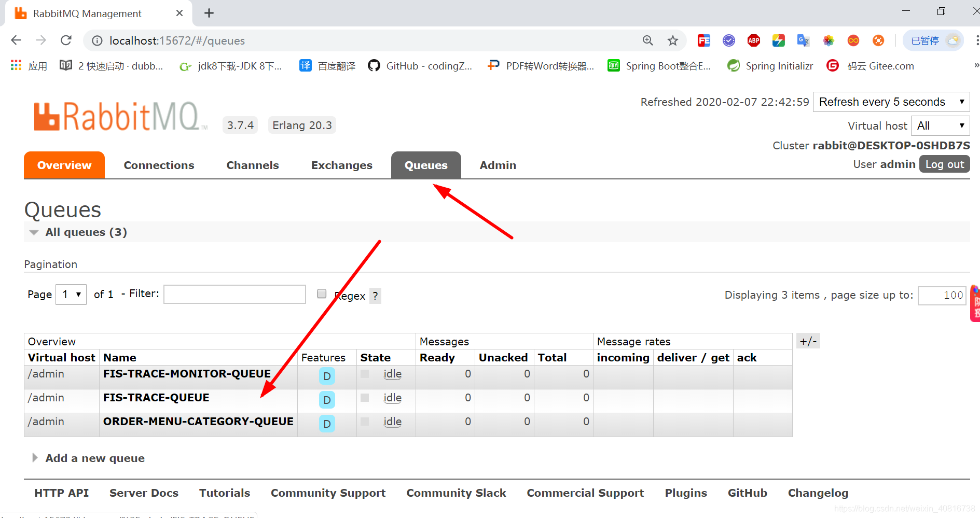Sort table by the Ready column header
The height and width of the screenshot is (518, 980).
(x=437, y=357)
